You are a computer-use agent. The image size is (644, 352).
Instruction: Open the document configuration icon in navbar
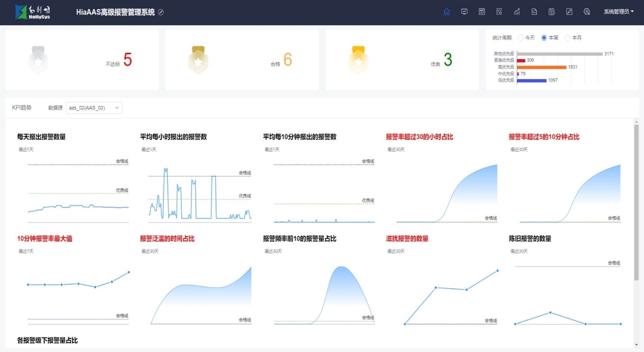point(499,12)
